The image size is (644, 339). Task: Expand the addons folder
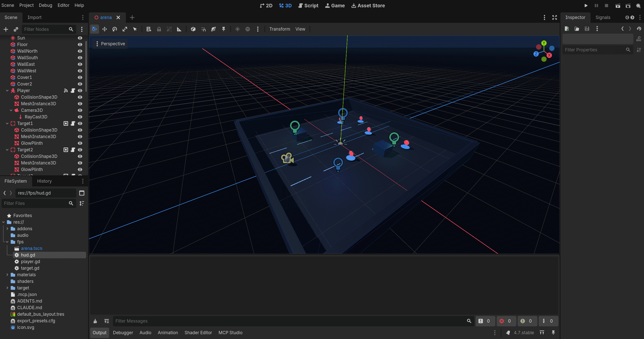7,229
